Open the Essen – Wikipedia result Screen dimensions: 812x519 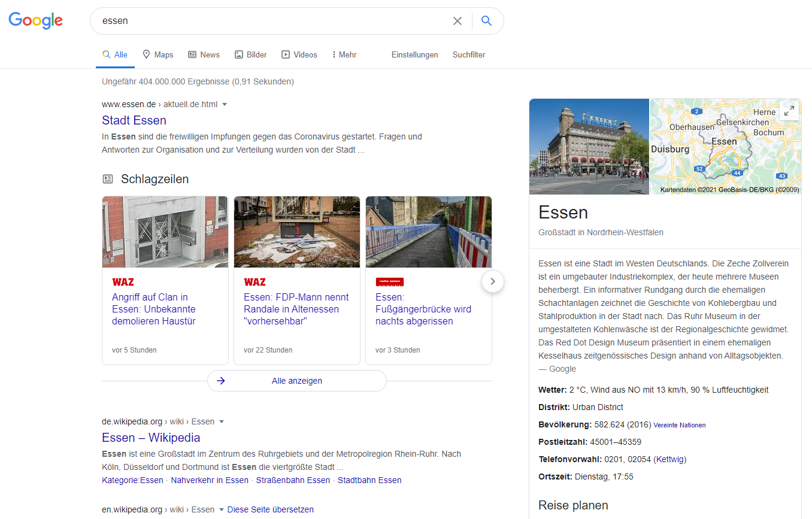point(151,438)
